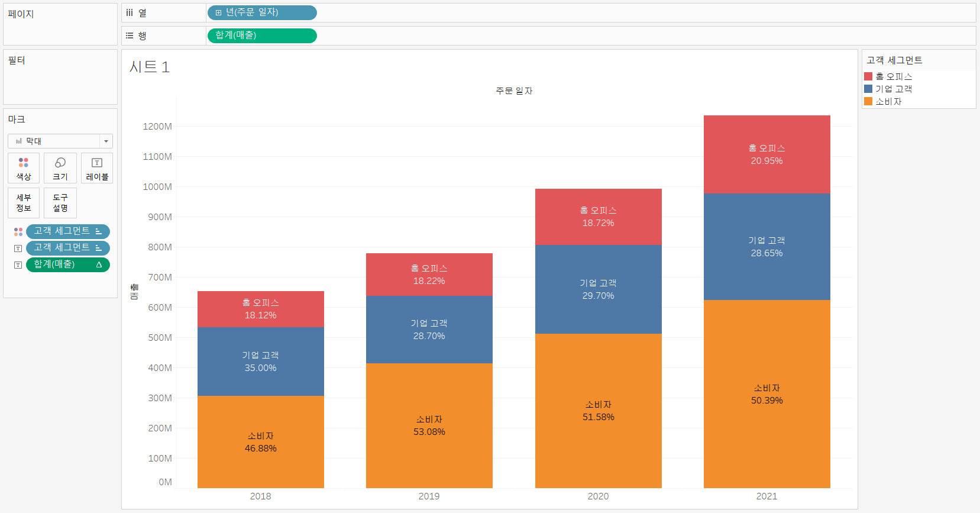Click delta icon on 합계(매출) mark pill
The height and width of the screenshot is (513, 980).
coord(99,264)
